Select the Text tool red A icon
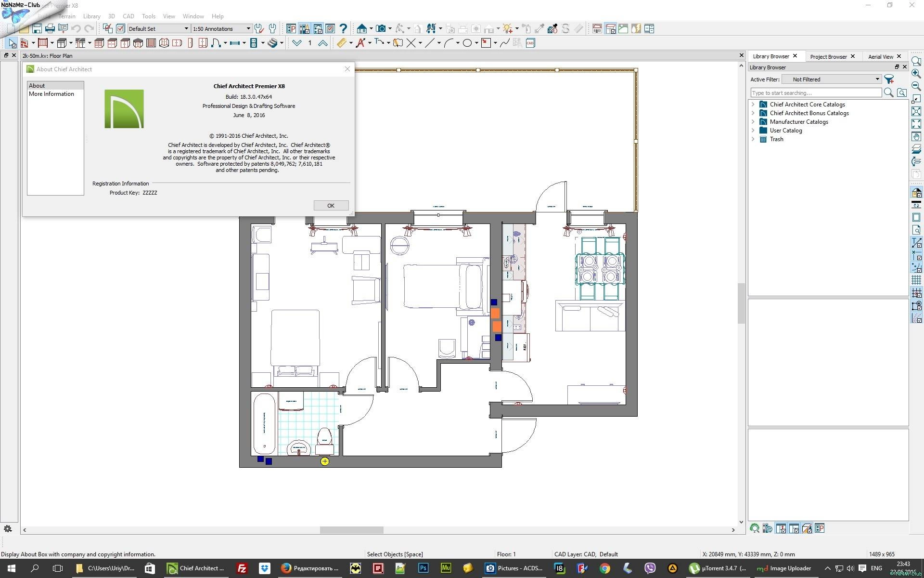Screen dimensions: 924x578 (360, 43)
